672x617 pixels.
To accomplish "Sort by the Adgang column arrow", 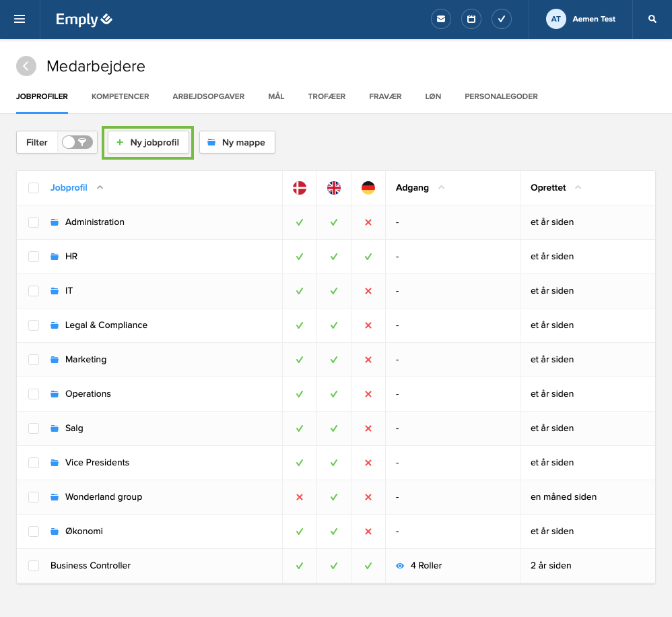I will coord(441,188).
